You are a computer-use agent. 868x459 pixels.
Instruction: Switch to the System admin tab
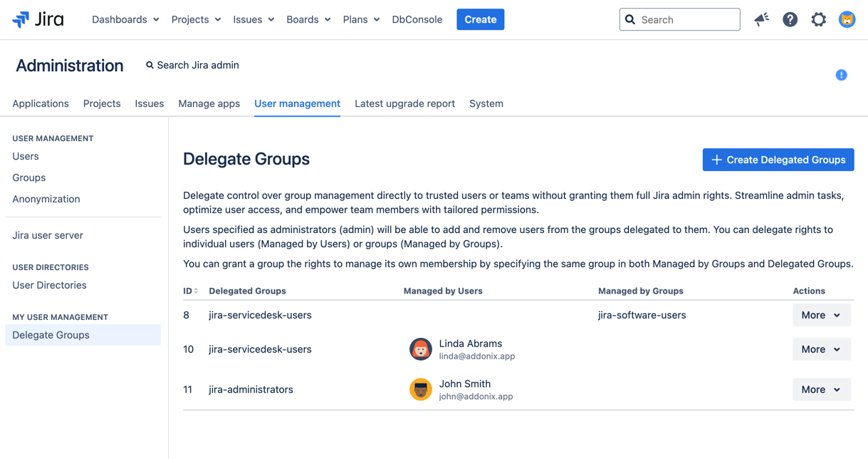pyautogui.click(x=486, y=103)
